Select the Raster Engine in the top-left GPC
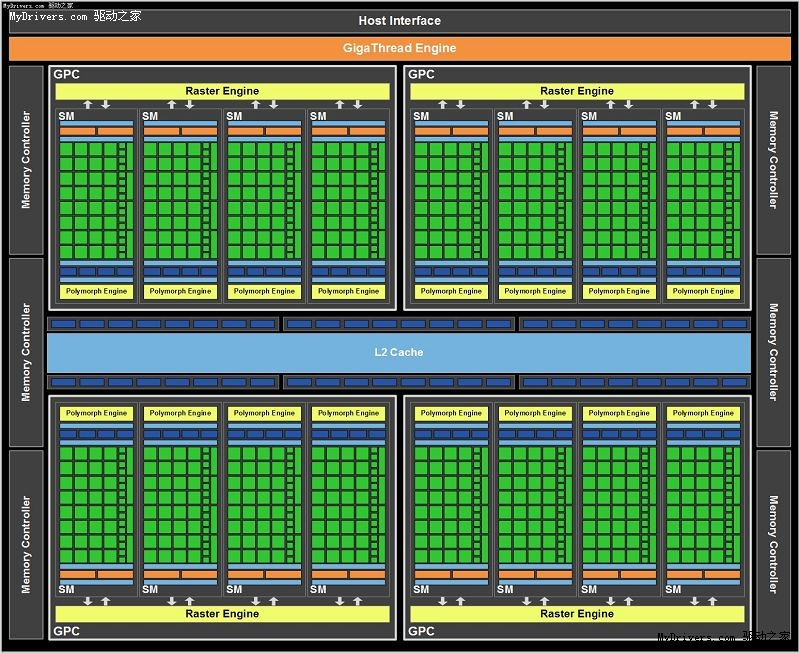This screenshot has width=800, height=653. coord(222,91)
